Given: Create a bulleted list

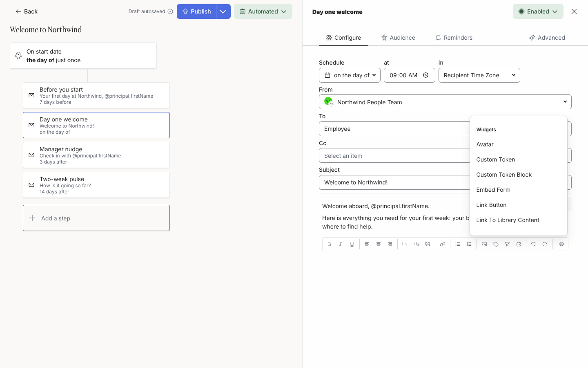Looking at the screenshot, I should (x=458, y=244).
